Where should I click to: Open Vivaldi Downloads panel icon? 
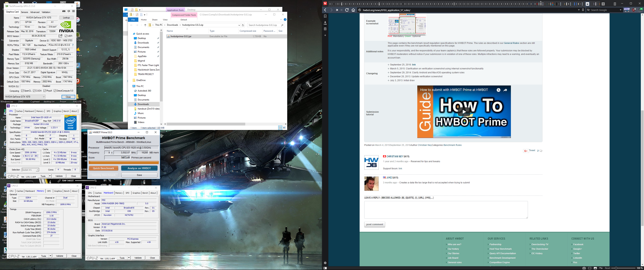point(325,23)
